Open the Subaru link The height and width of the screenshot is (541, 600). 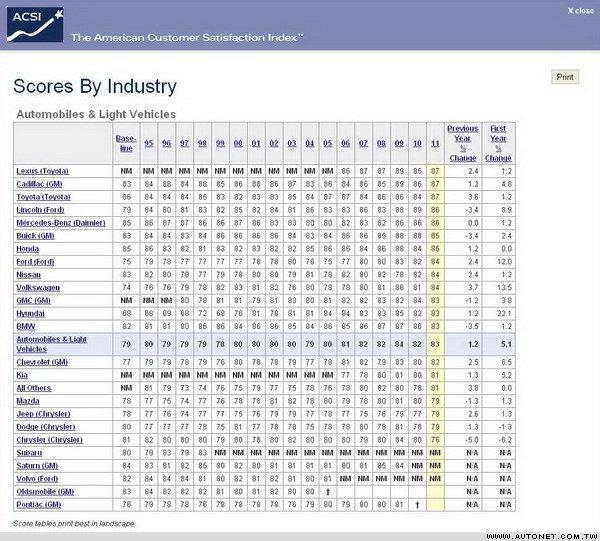coord(29,453)
